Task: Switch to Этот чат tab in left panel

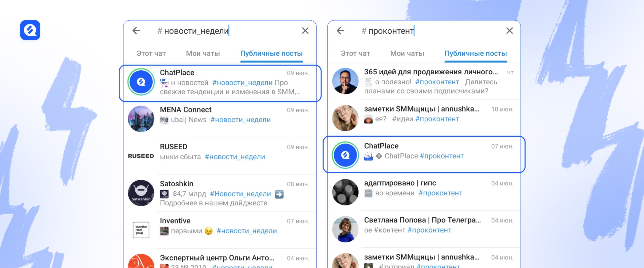Action: [x=151, y=53]
